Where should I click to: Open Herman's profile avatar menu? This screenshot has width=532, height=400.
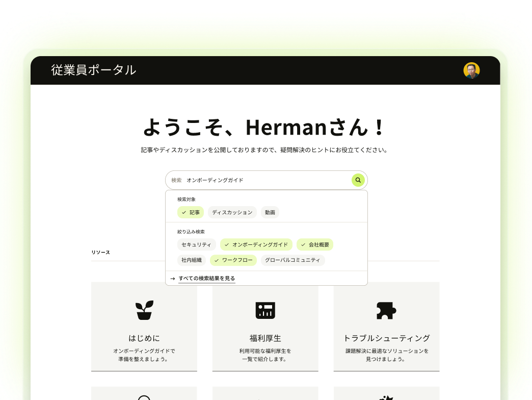click(x=471, y=71)
